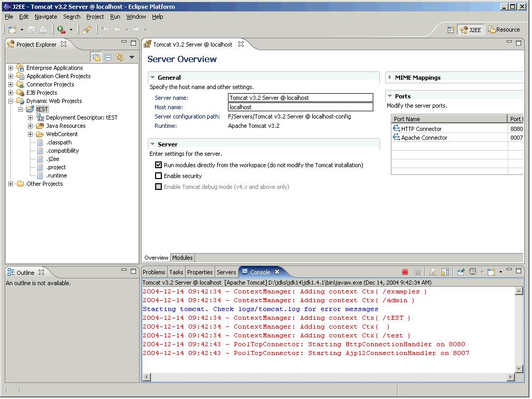The image size is (532, 399).
Task: Click the Run on Server toolbar icon
Action: click(62, 30)
